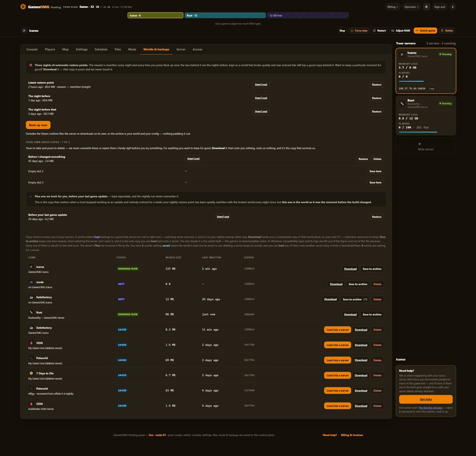Screen dimensions: 476x456
Task: Click the Switch game button
Action: click(x=425, y=31)
